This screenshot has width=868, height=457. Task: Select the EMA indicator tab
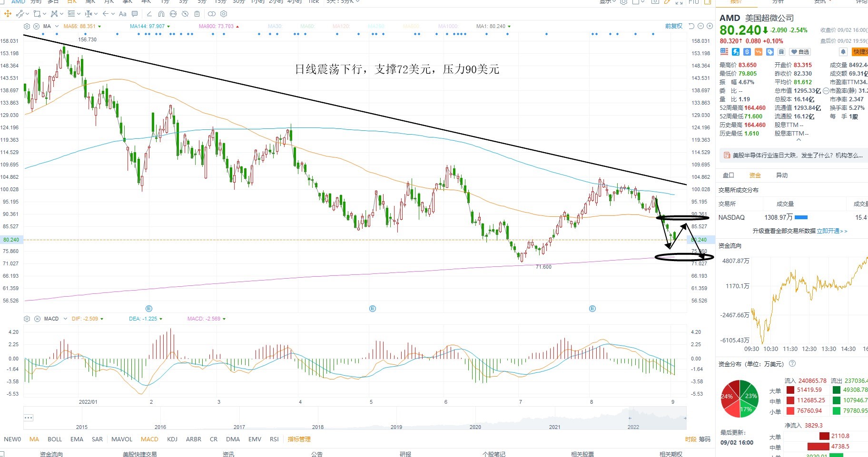[x=77, y=439]
